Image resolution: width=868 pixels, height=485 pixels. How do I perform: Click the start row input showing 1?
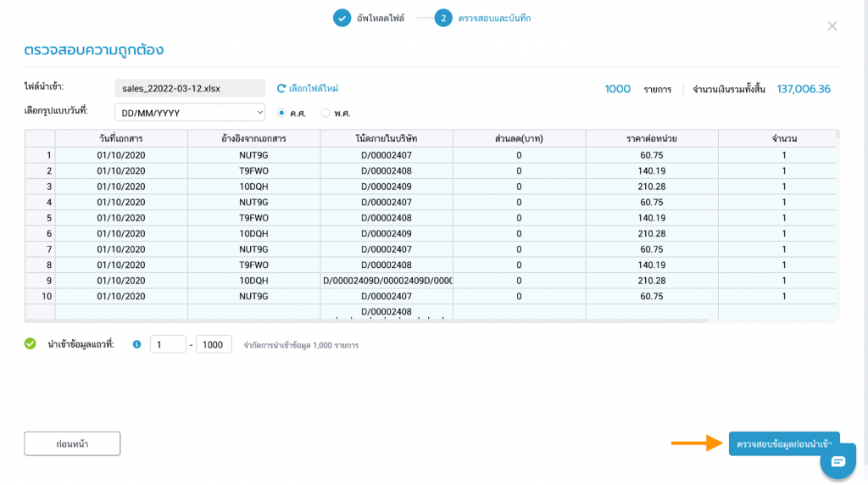[x=168, y=344]
